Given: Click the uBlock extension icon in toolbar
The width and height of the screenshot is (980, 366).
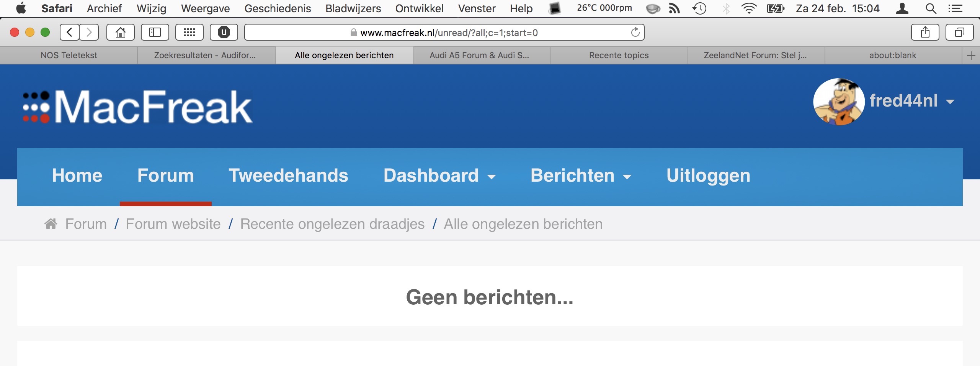Looking at the screenshot, I should point(224,32).
